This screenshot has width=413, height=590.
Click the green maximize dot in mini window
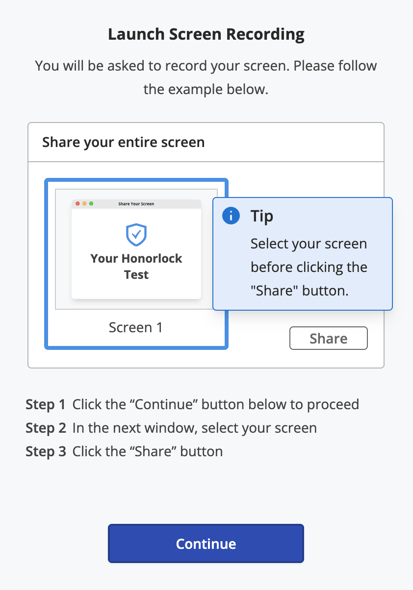point(91,204)
